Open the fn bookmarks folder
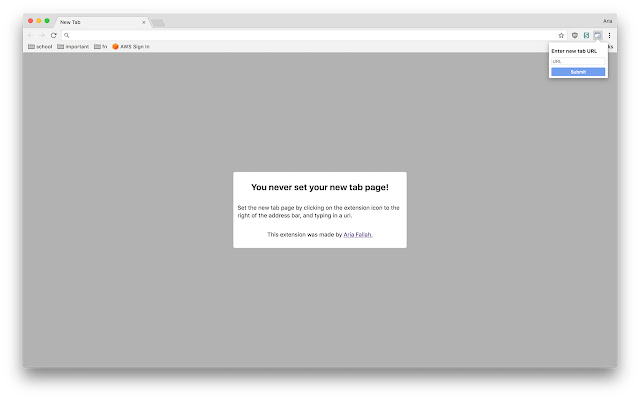The image size is (640, 400). pyautogui.click(x=100, y=47)
